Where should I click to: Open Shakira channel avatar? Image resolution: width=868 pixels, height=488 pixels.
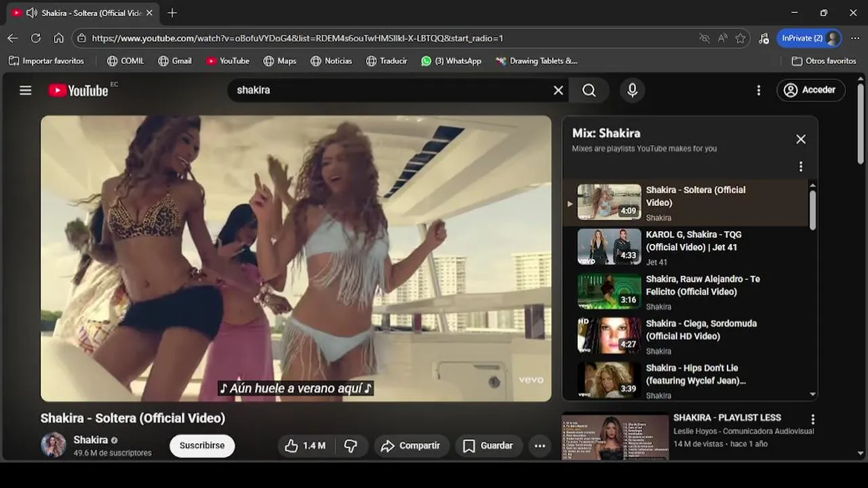pos(54,445)
